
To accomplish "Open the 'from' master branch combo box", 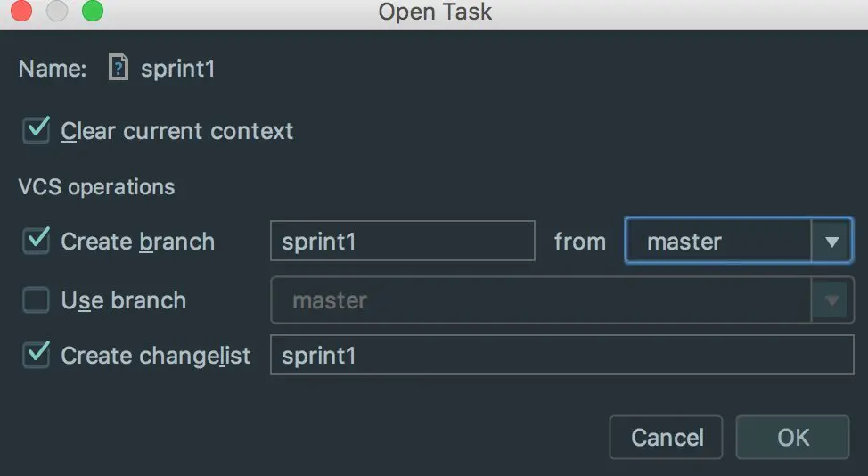I will pos(718,241).
